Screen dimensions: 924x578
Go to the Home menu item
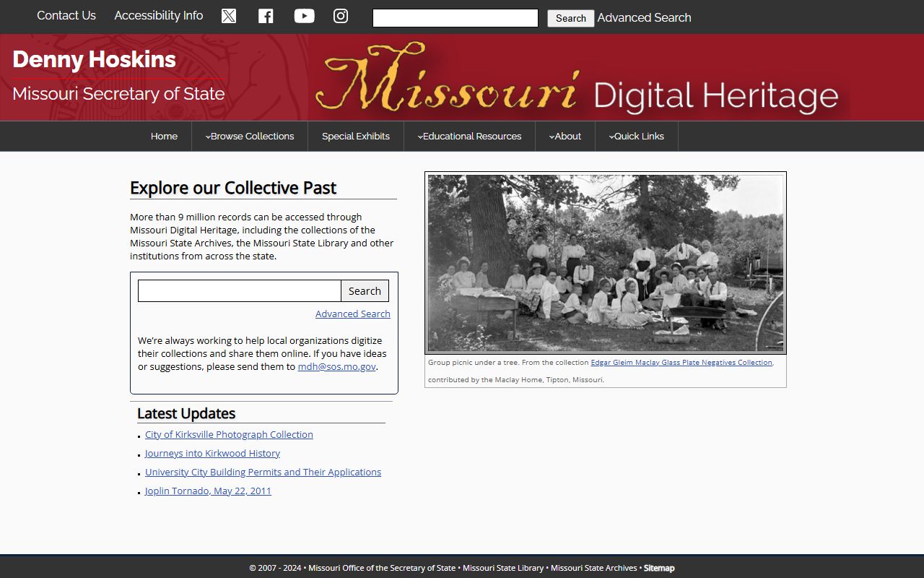[x=164, y=136]
